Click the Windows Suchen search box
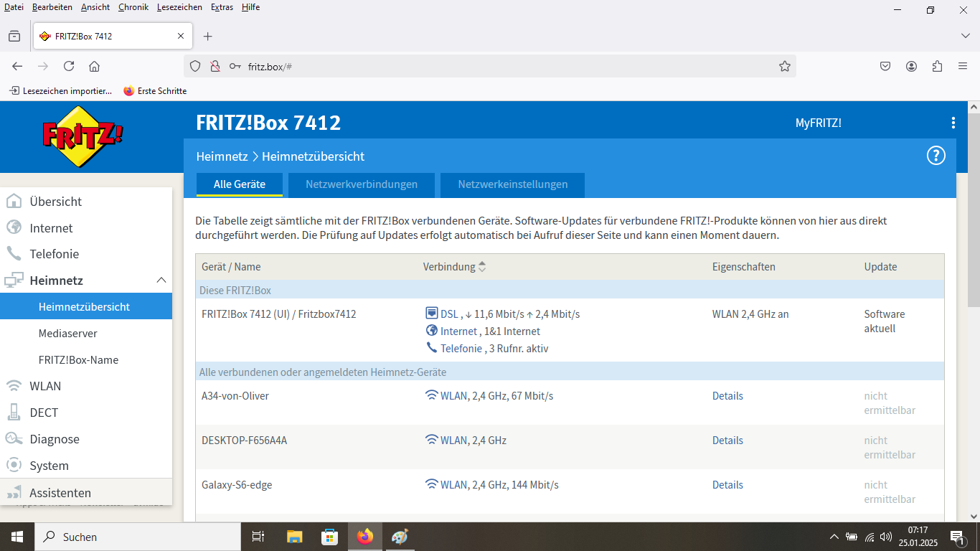 click(x=138, y=537)
